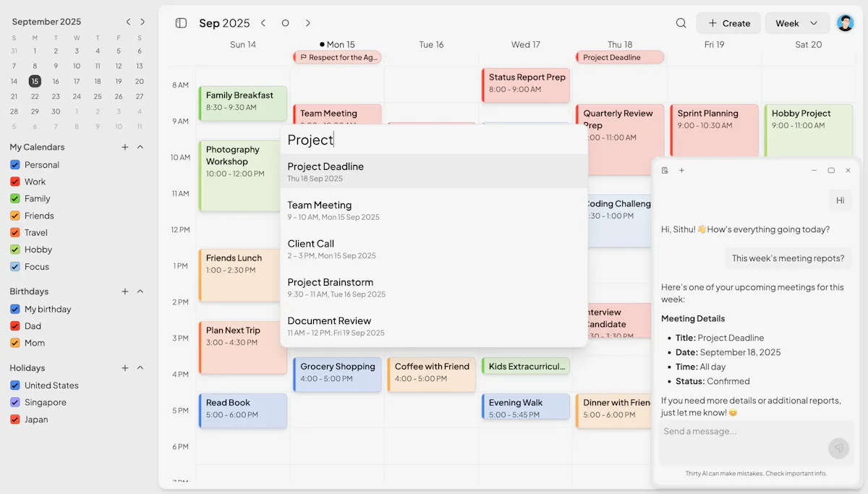
Task: Open the Read Book event
Action: point(243,411)
